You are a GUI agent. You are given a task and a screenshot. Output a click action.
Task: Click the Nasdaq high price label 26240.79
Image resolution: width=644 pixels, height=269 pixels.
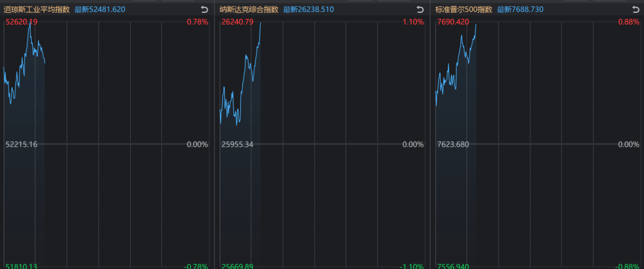click(238, 22)
